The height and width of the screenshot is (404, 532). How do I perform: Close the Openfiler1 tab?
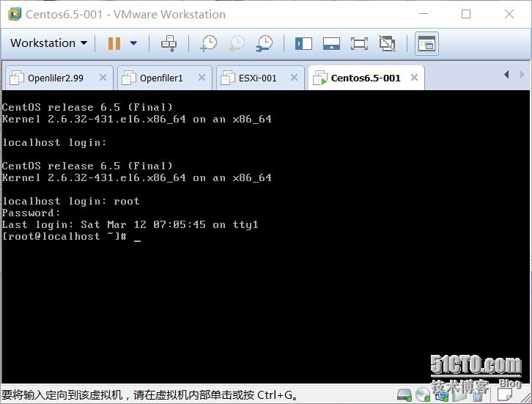click(202, 78)
